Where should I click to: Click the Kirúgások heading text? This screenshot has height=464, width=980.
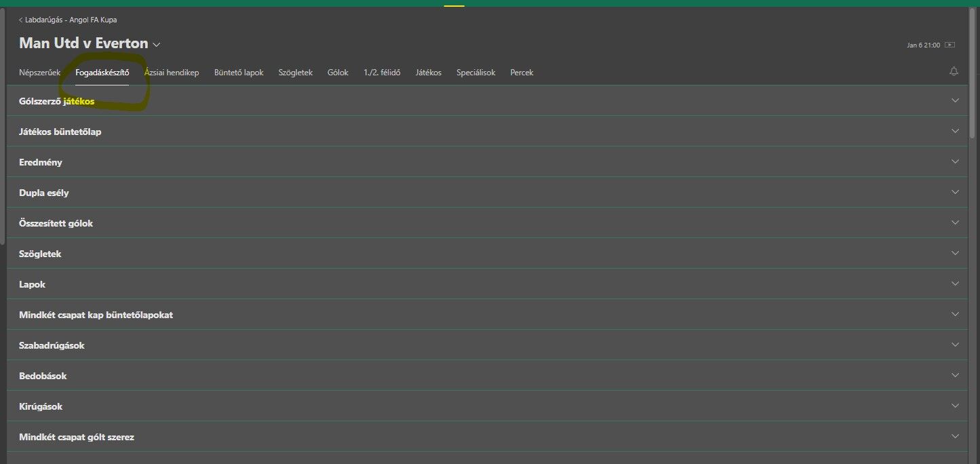tap(41, 406)
